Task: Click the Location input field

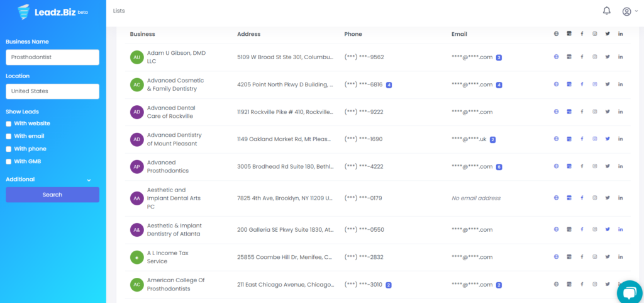Action: point(53,91)
